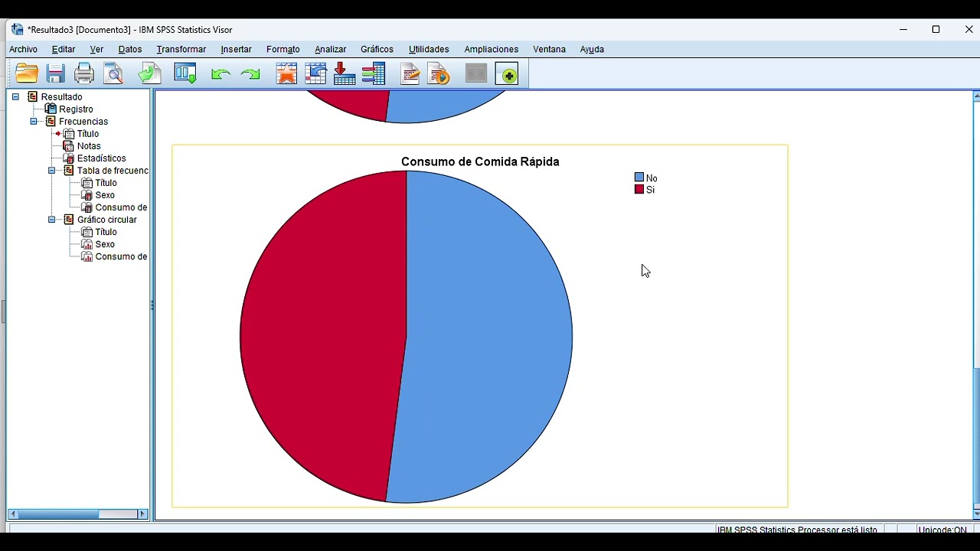Image resolution: width=980 pixels, height=551 pixels.
Task: Select Título under Tabla de frecuencia
Action: pos(106,183)
